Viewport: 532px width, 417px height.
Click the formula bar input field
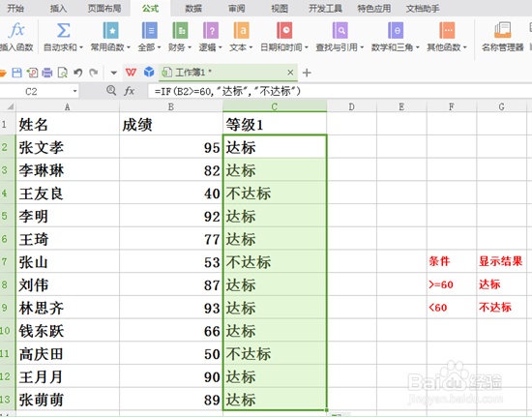[340, 91]
